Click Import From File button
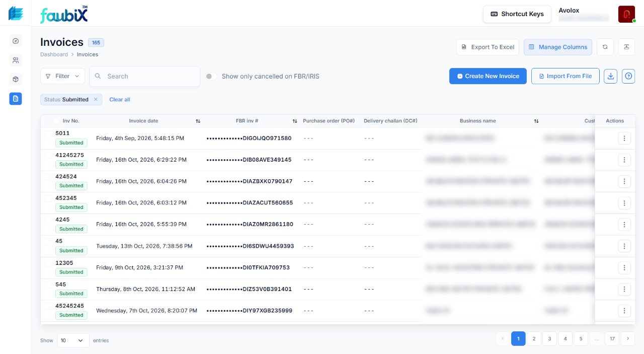Image resolution: width=644 pixels, height=354 pixels. coord(565,76)
